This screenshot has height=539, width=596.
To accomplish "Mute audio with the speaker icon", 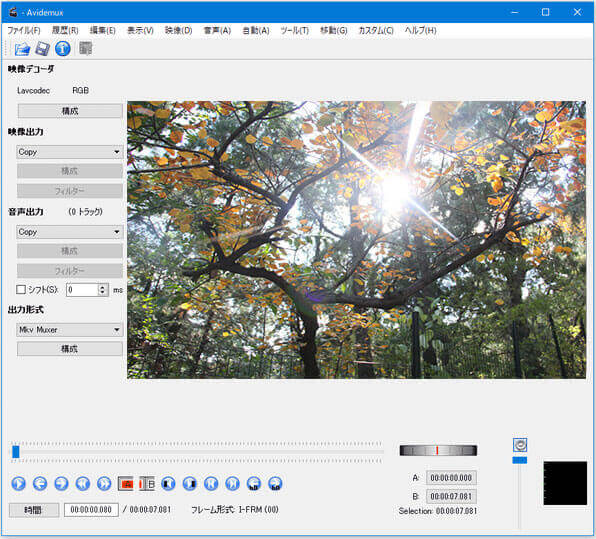I will coord(520,445).
